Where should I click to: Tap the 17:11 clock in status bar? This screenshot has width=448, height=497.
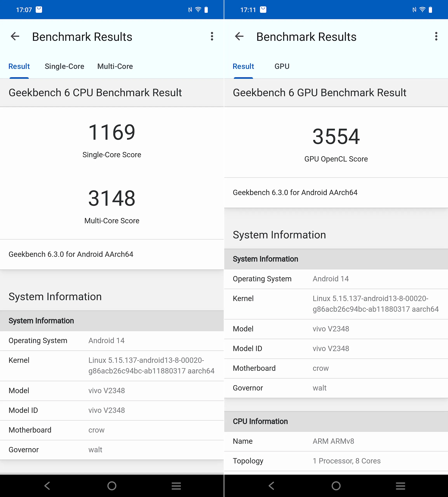[248, 10]
